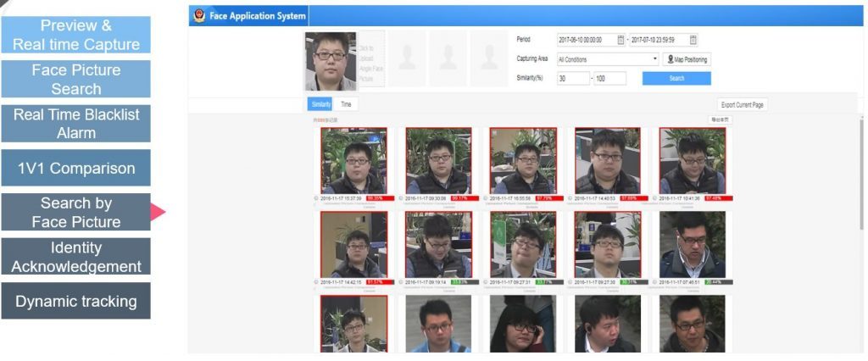The height and width of the screenshot is (361, 868).
Task: Open result thumbnail captured at 09:30:08
Action: tap(438, 160)
